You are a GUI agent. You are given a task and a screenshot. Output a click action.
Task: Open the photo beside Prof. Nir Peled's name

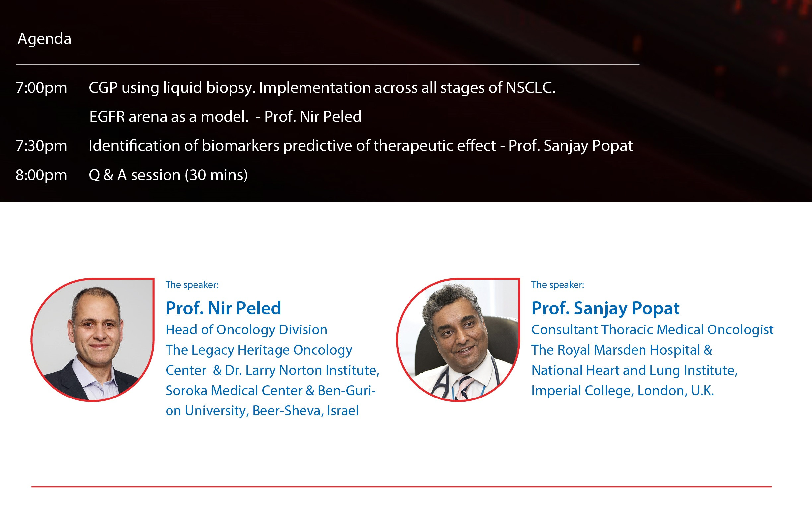(93, 339)
